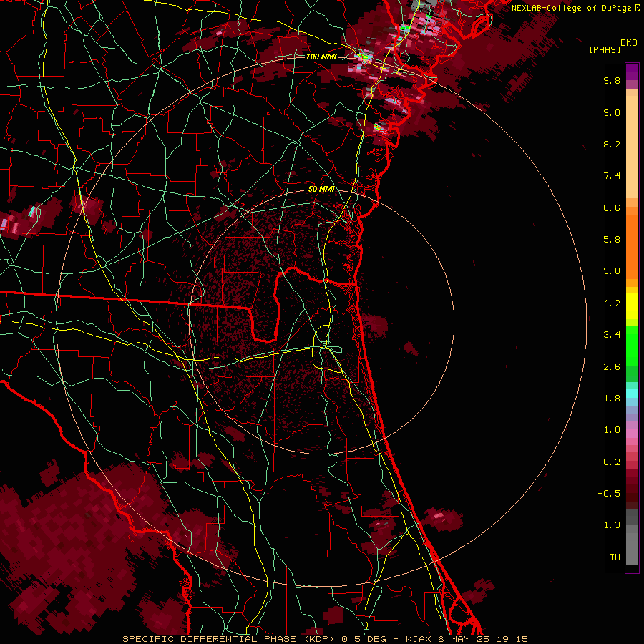Select the -1.3 scale value
The height and width of the screenshot is (644, 644).
coord(609,525)
